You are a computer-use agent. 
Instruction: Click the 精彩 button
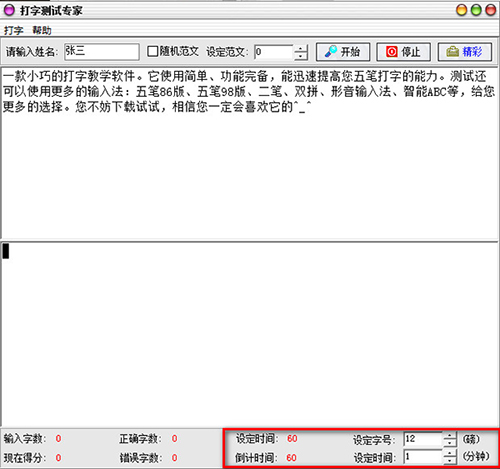(x=465, y=52)
